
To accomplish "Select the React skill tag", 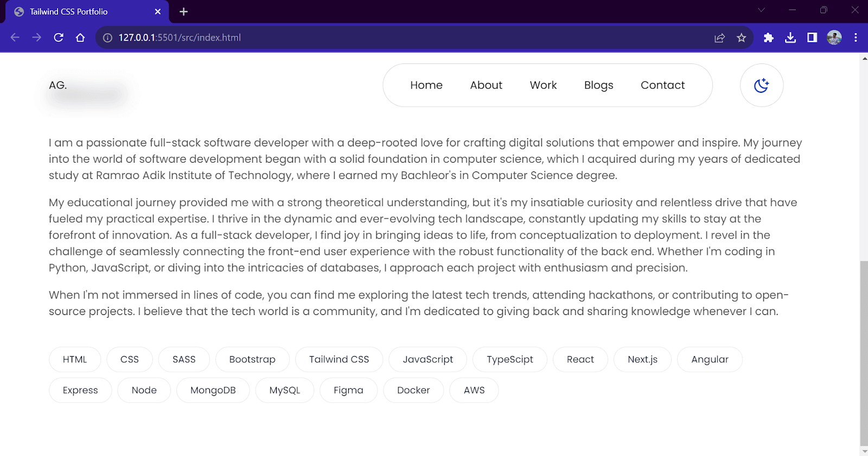I will coord(580,359).
